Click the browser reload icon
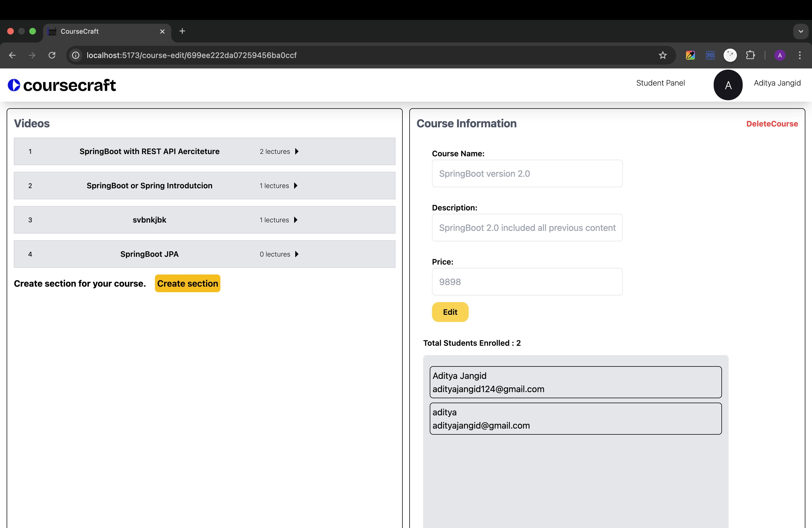 (52, 55)
